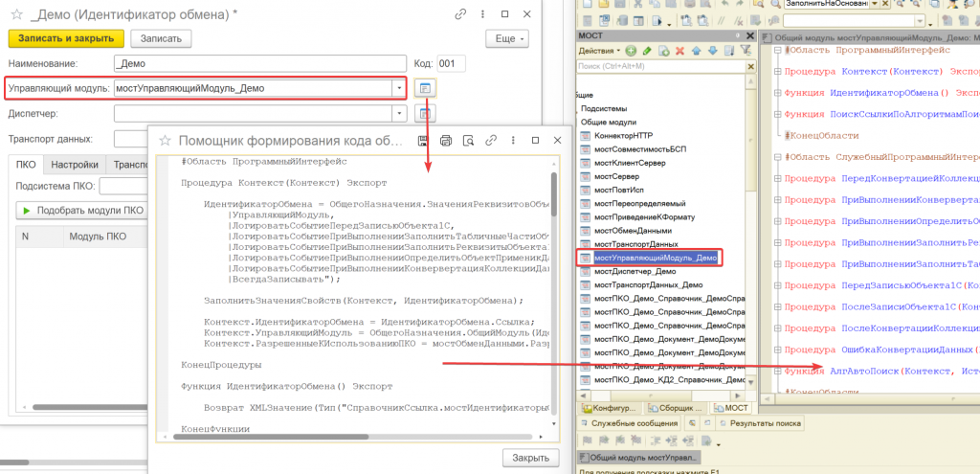Expand Процедура Контекст code block

[777, 72]
